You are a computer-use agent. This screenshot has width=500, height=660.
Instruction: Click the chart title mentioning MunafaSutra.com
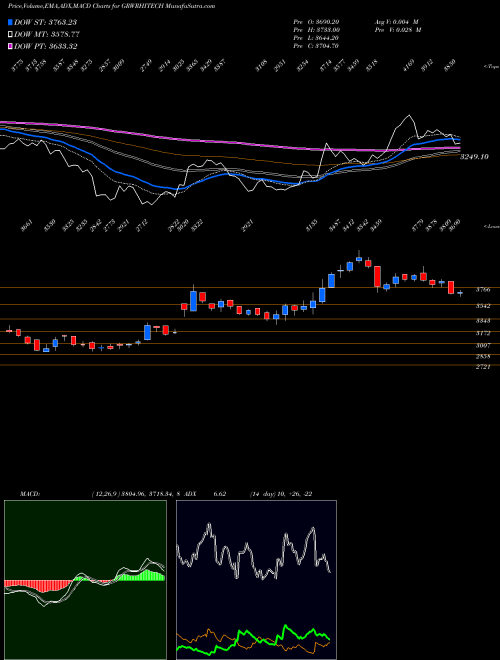coord(112,6)
